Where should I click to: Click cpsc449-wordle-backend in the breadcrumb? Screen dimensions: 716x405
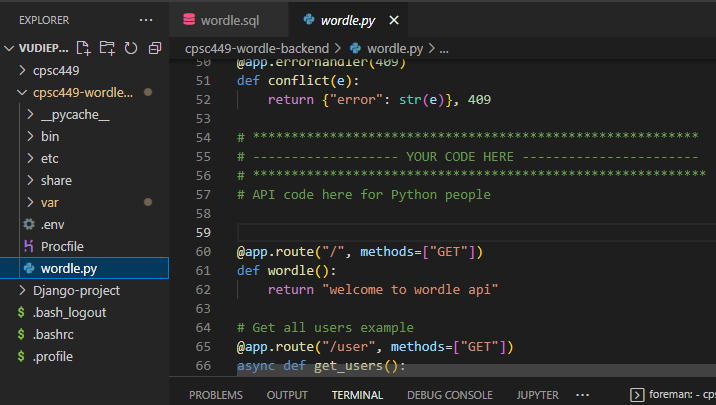(x=258, y=47)
